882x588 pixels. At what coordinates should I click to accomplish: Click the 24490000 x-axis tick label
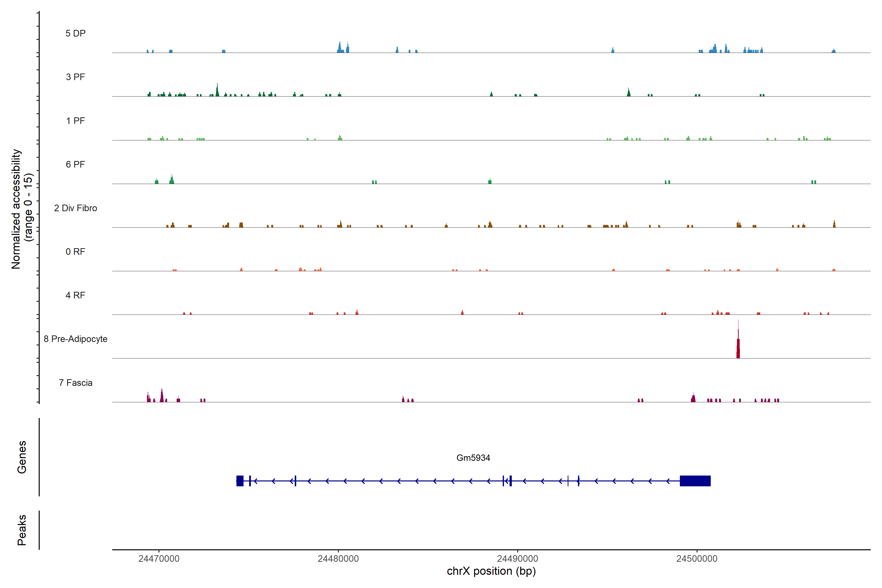[517, 559]
